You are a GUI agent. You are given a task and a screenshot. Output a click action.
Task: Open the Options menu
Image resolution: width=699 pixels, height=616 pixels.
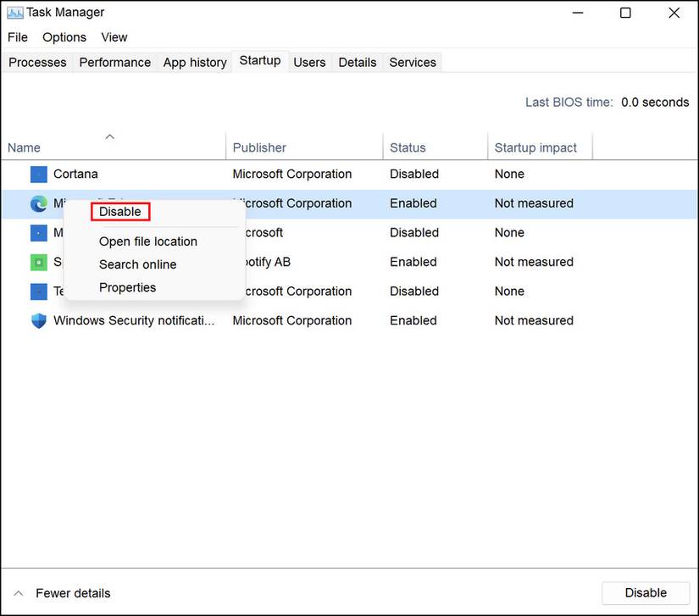64,37
